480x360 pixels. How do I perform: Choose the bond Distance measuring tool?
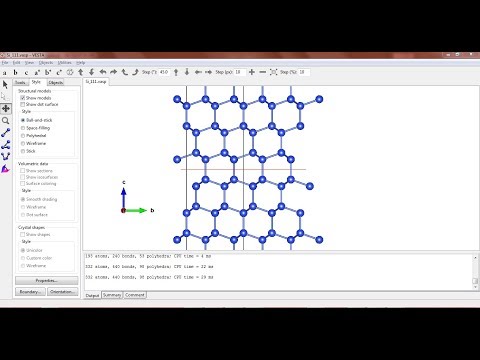coord(5,133)
